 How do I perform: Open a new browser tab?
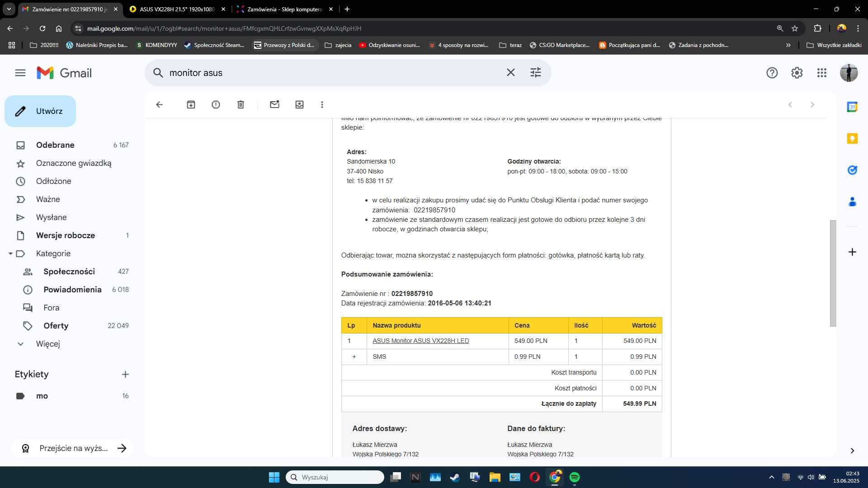(347, 9)
